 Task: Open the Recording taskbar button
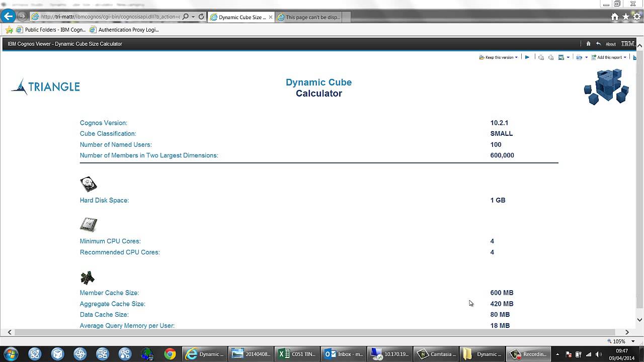528,354
